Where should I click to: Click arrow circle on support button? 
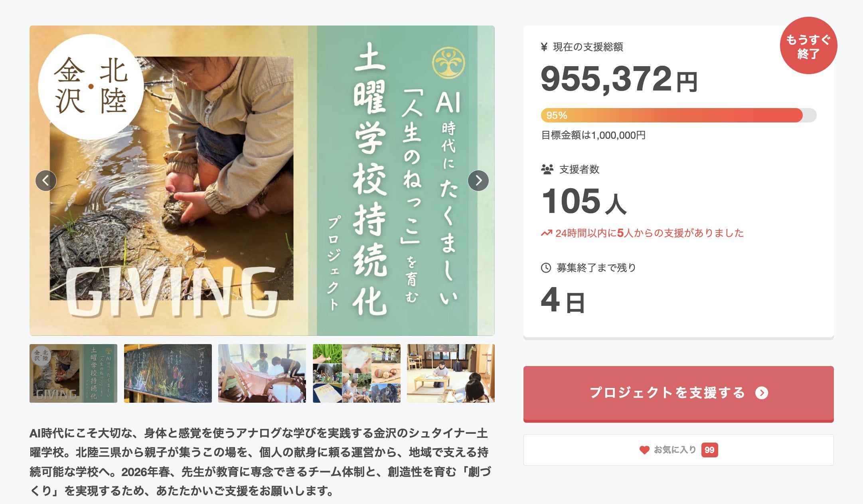[x=762, y=393]
